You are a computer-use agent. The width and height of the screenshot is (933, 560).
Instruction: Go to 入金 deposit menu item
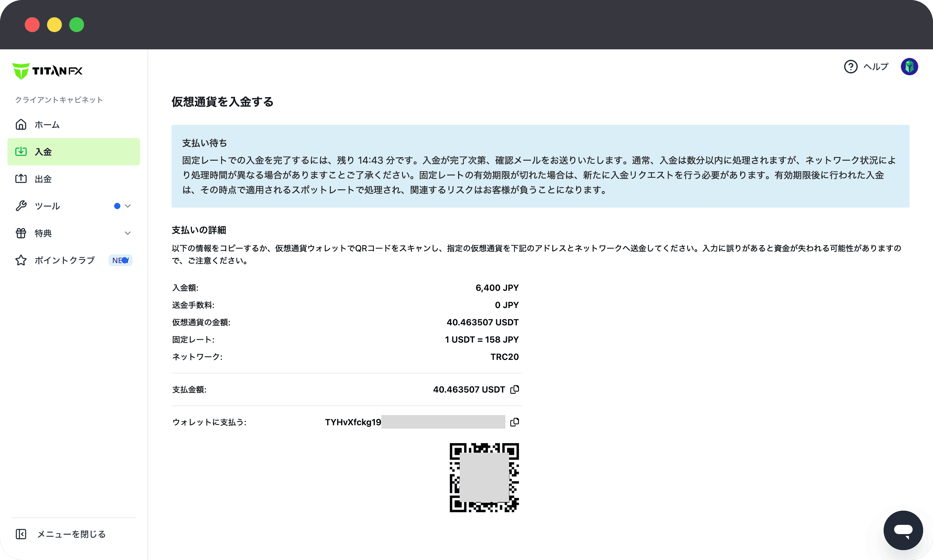(73, 152)
